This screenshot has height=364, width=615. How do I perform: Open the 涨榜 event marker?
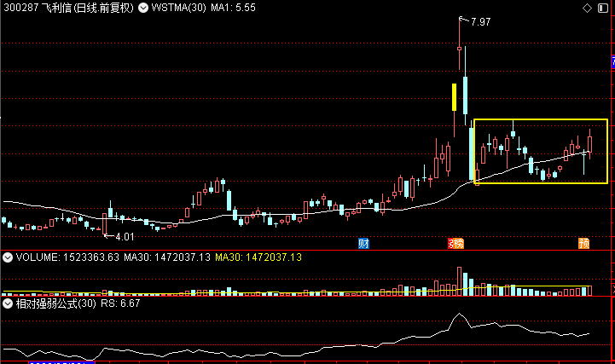(455, 244)
